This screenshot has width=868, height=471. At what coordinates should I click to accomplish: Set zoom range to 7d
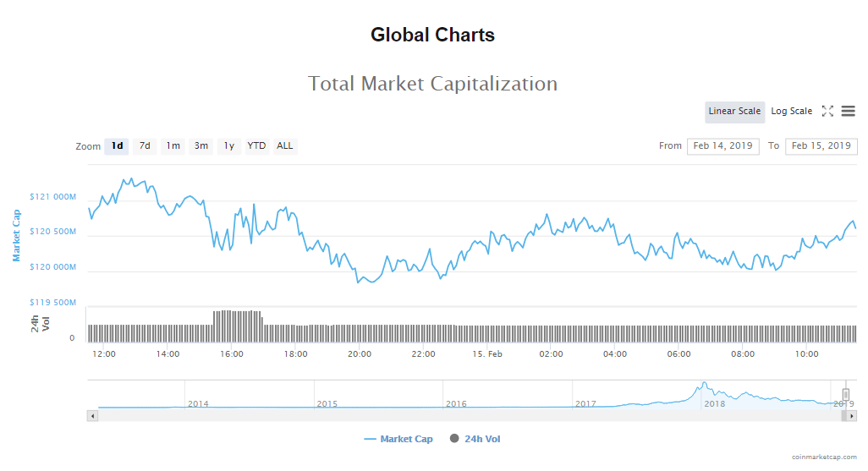(x=145, y=146)
